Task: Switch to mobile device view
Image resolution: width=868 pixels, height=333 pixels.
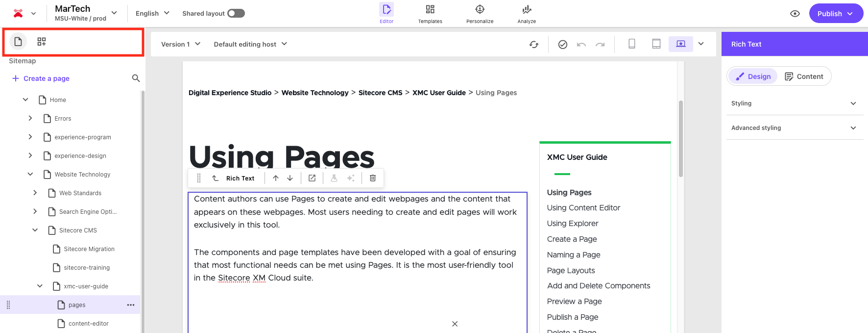Action: click(632, 44)
